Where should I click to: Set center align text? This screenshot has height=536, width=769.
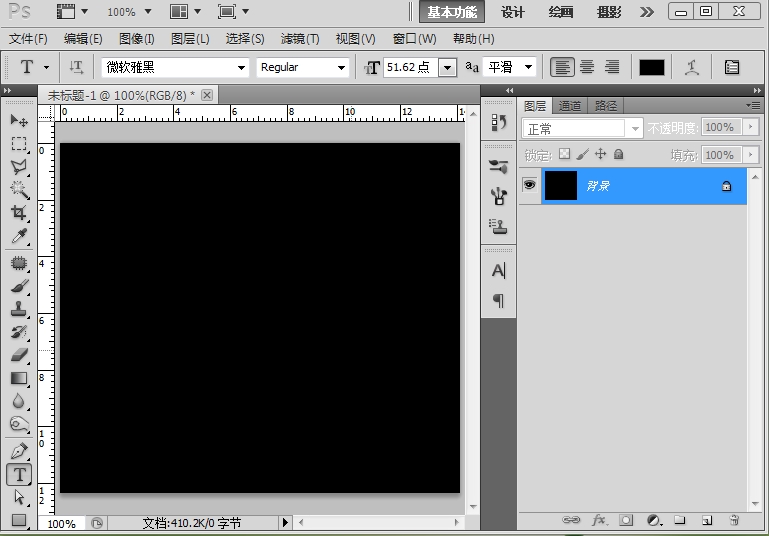587,67
